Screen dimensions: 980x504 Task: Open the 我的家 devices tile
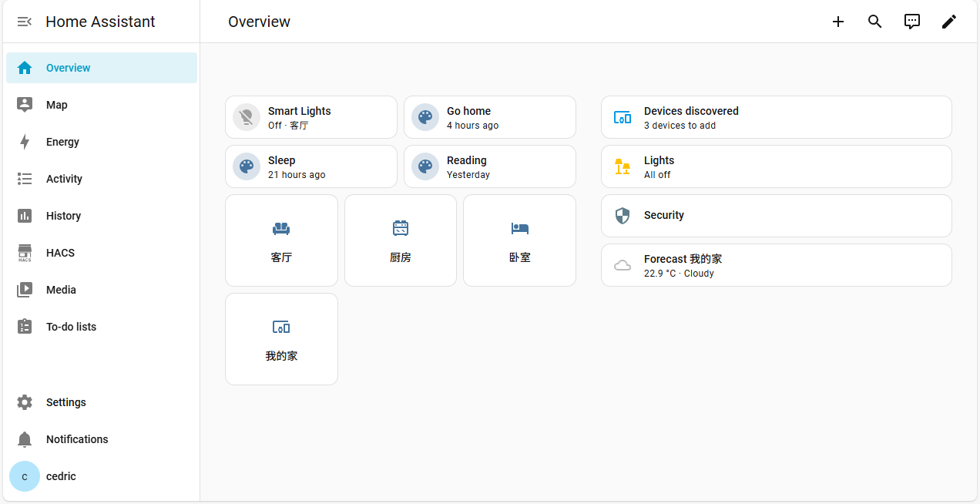point(281,339)
